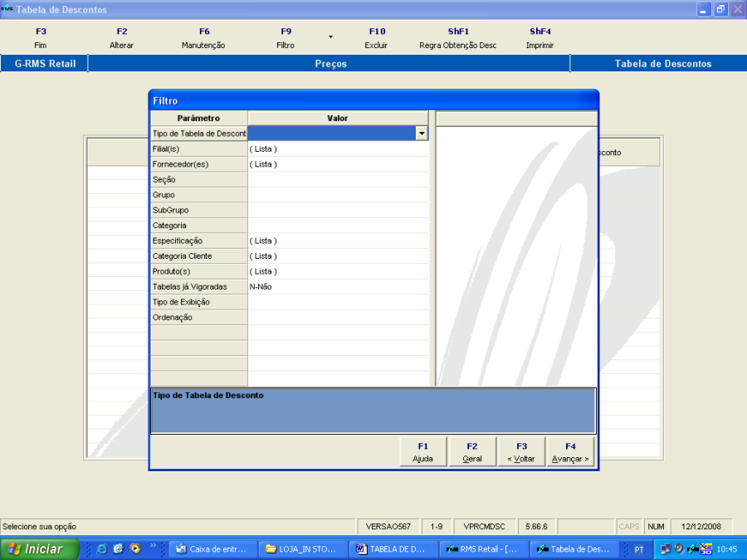Expand the small arrow next to F9 Filtro

pyautogui.click(x=330, y=37)
